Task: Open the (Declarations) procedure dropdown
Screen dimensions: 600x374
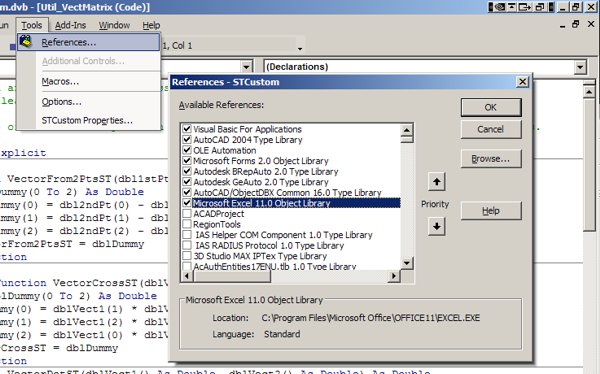Action: click(x=580, y=67)
